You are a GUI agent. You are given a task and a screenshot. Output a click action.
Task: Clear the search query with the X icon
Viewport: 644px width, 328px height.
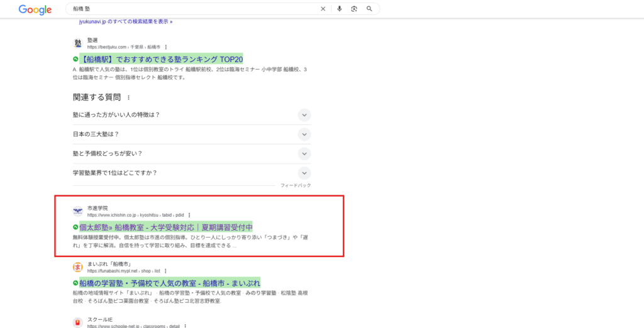tap(323, 9)
